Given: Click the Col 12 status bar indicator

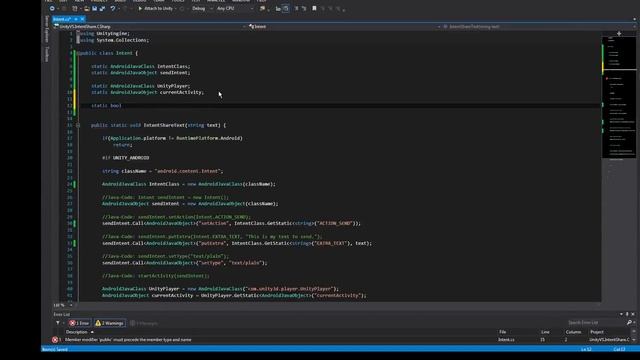Looking at the screenshot, I should (x=619, y=349).
